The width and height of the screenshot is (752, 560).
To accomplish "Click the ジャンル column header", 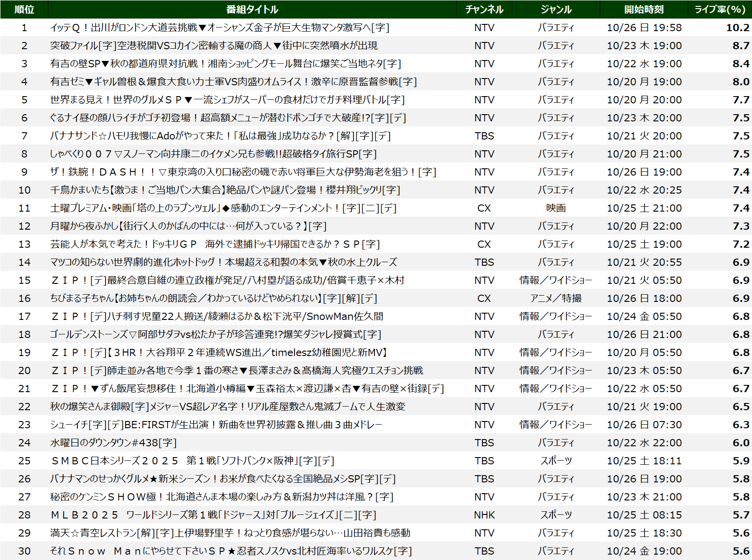I will [556, 9].
